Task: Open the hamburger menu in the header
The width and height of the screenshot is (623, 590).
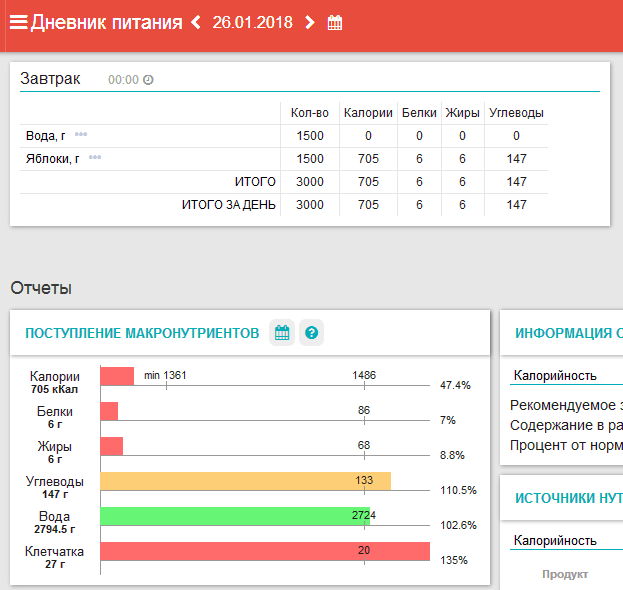Action: pyautogui.click(x=18, y=22)
